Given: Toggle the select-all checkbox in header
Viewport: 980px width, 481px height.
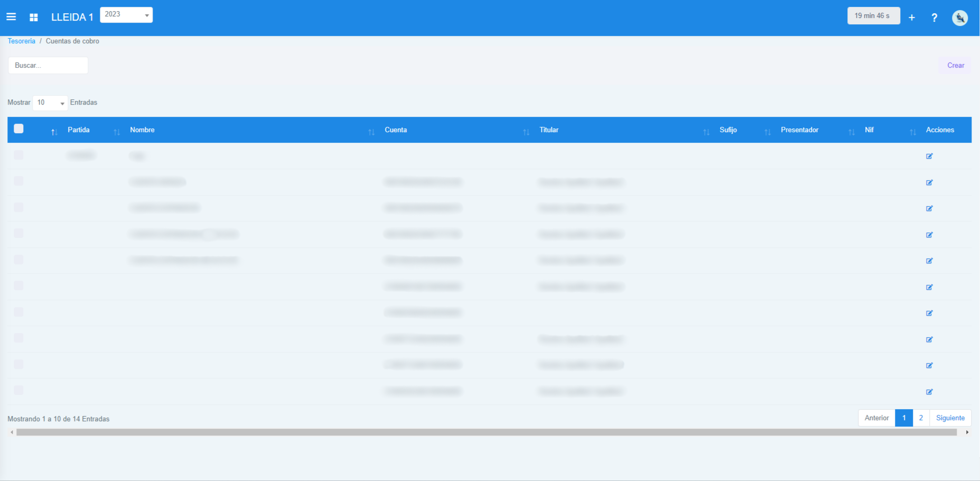Looking at the screenshot, I should [18, 128].
